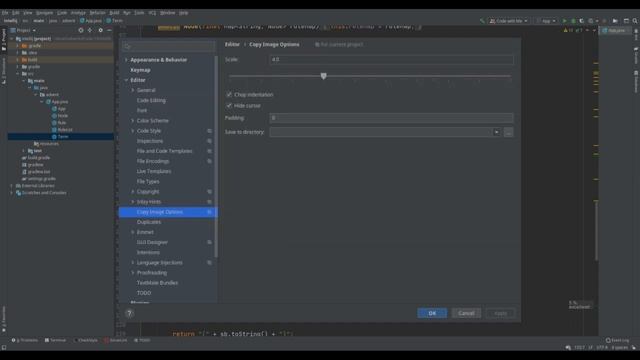640x360 pixels.
Task: Open the View menu
Action: click(27, 13)
